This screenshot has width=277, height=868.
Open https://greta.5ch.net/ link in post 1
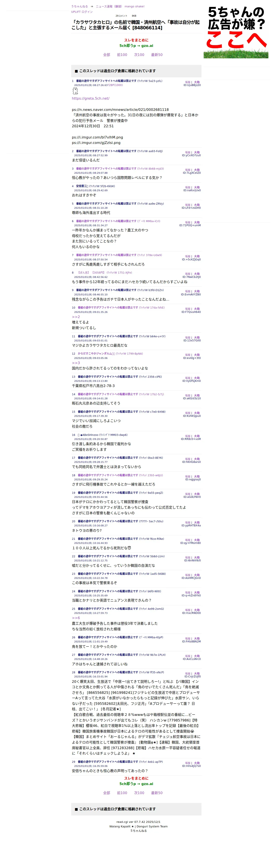[x=91, y=98]
